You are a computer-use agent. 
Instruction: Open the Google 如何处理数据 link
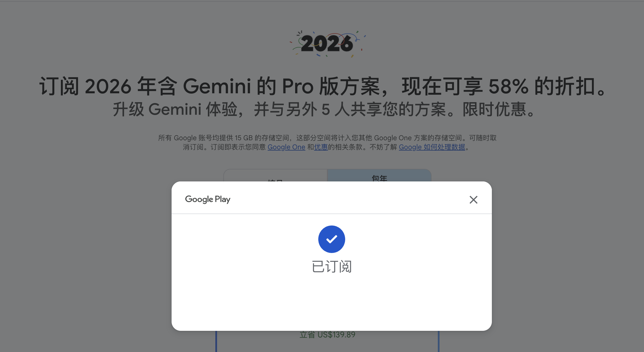(432, 147)
